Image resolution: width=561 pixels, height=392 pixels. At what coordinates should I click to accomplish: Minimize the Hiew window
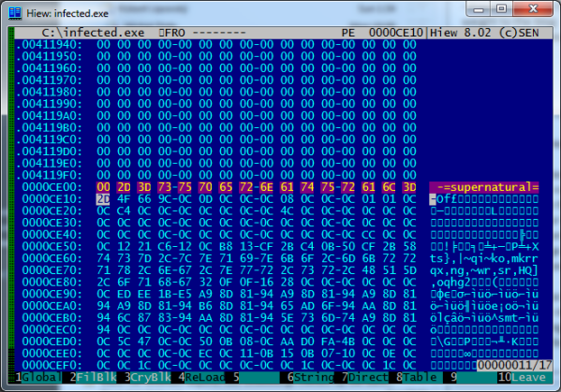tap(478, 9)
